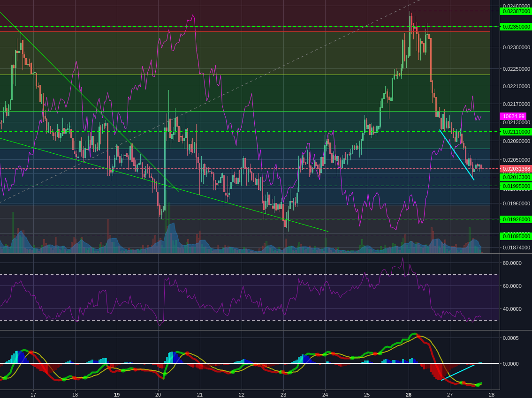Click the MACD 0.0000 scale value
Screen dimensions: 532x398
pyautogui.click(x=510, y=364)
